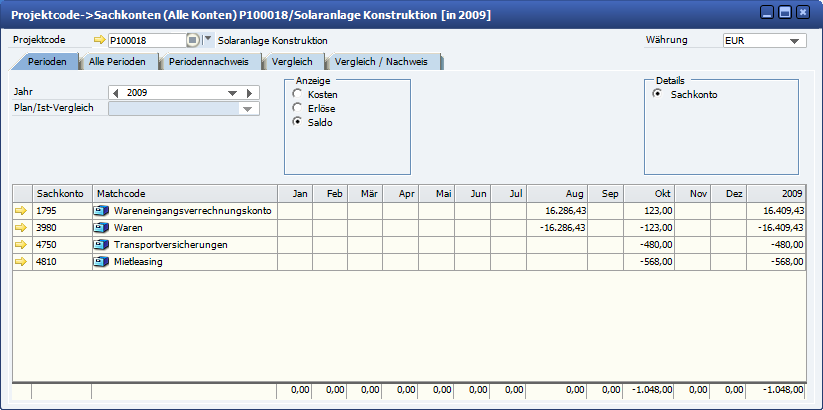Screen dimensions: 823x410
Task: Open the Vergleich tab
Action: 292,62
